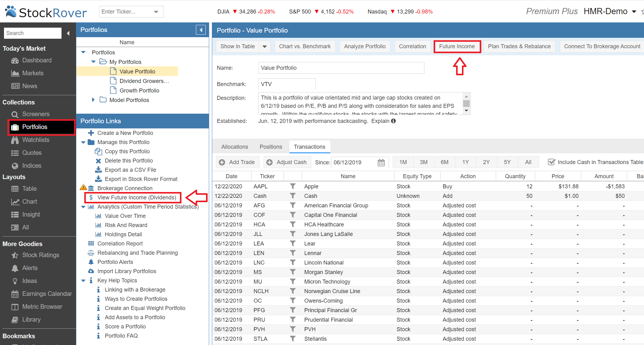The width and height of the screenshot is (644, 345).
Task: Click the Brokerage Connection warning icon
Action: click(83, 187)
